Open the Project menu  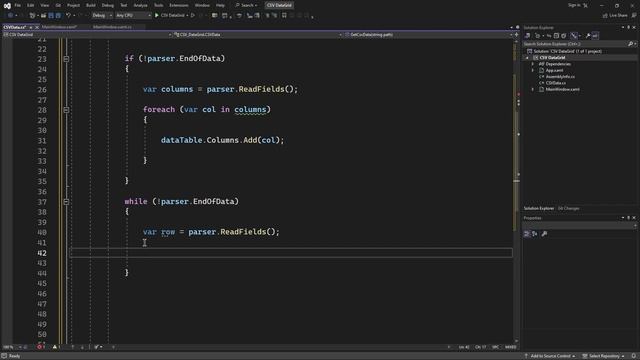(73, 5)
